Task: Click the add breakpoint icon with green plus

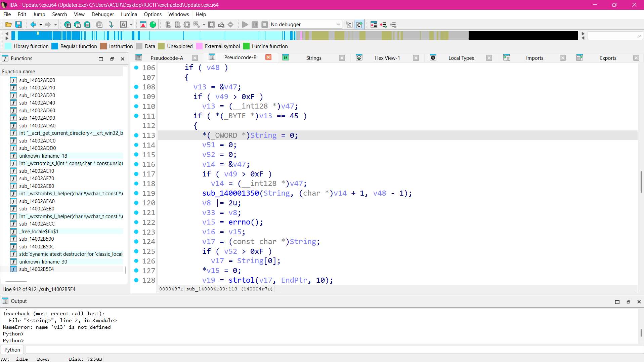Action: coord(383,25)
